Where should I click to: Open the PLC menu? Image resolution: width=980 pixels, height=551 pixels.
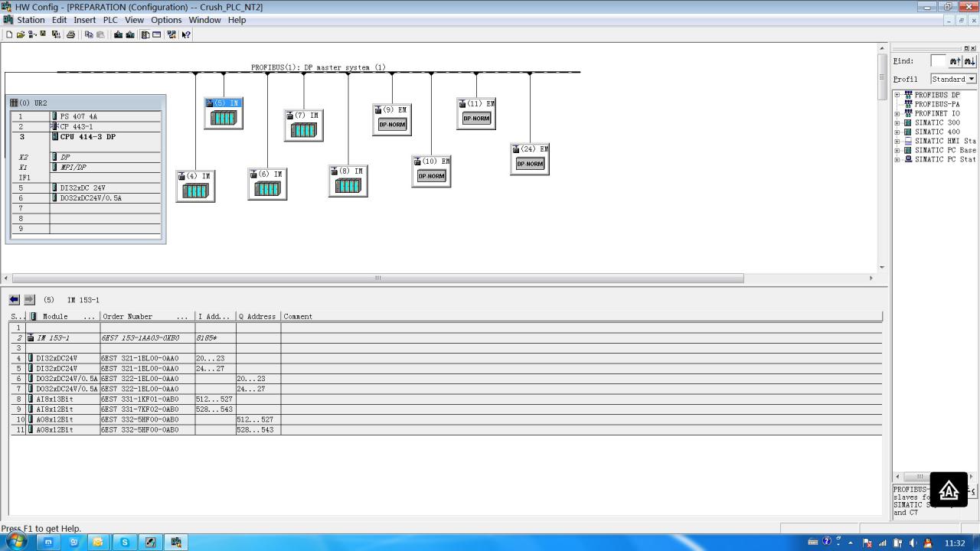tap(110, 20)
